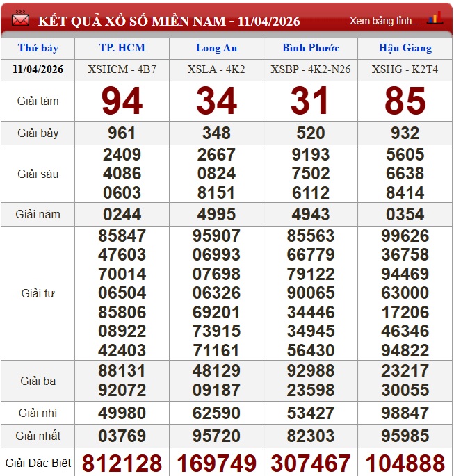Click the special prize number 812128

[122, 463]
